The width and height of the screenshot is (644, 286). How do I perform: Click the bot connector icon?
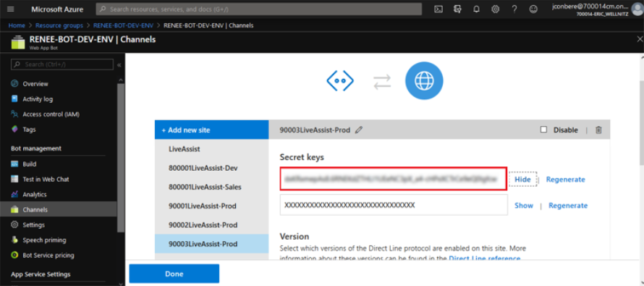340,80
